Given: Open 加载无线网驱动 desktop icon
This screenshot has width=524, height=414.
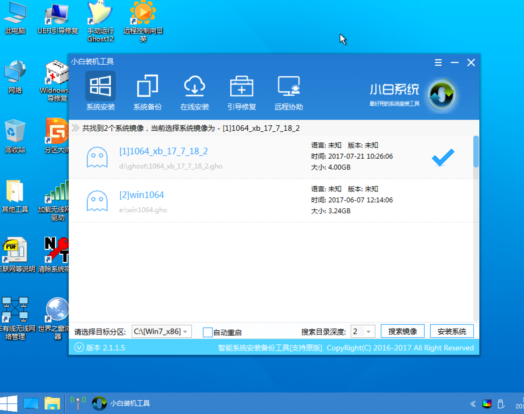Looking at the screenshot, I should [54, 200].
